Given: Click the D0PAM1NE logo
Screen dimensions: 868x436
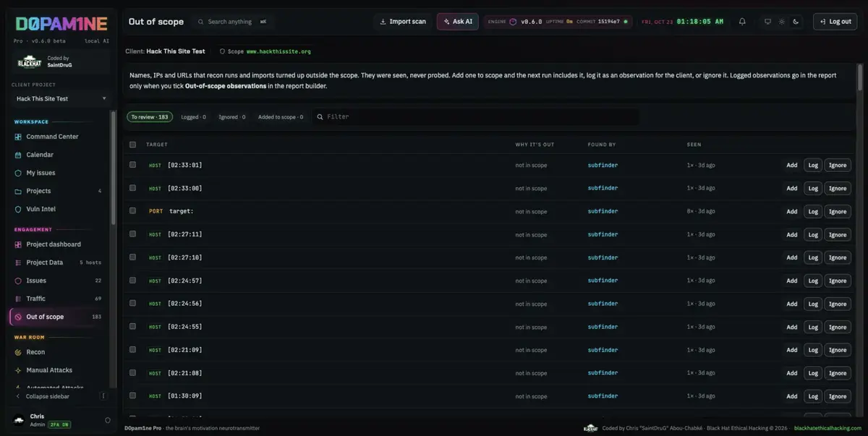Looking at the screenshot, I should pos(61,24).
